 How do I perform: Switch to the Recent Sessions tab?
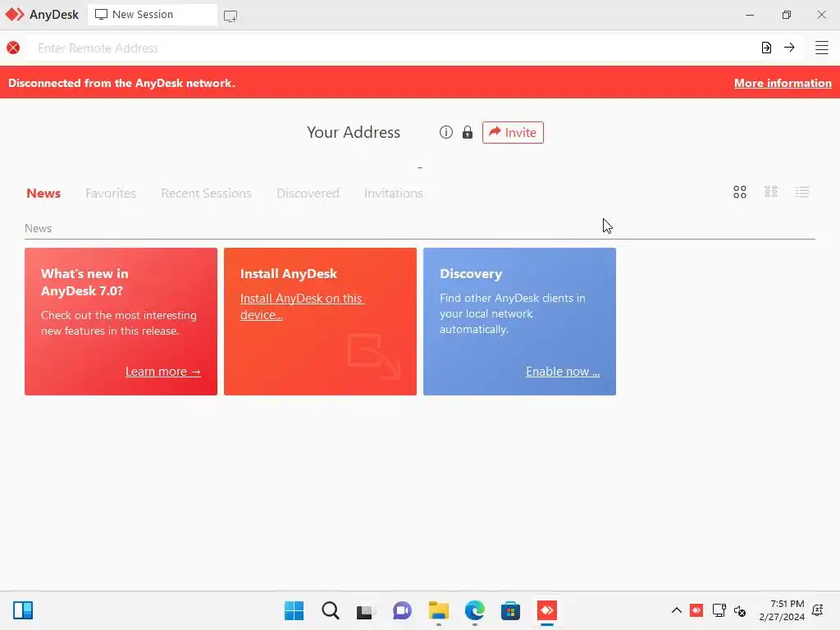coord(206,193)
